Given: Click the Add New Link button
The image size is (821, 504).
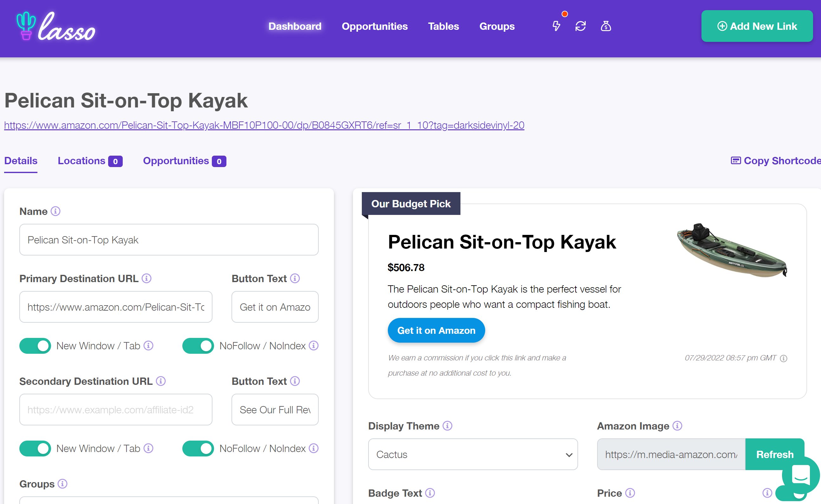Looking at the screenshot, I should (x=757, y=26).
